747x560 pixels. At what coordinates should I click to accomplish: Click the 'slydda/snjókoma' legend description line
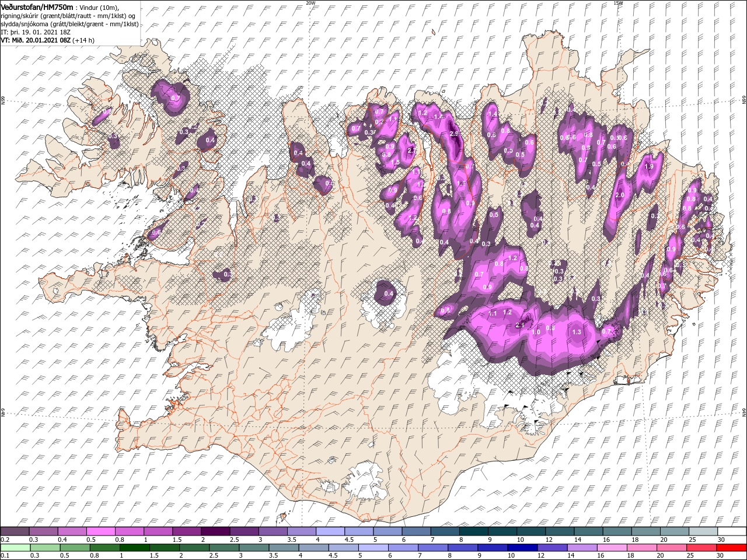pos(69,24)
